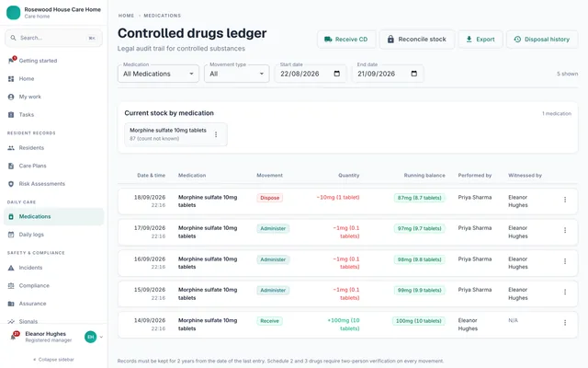Click the Home dashboard icon
Viewport: 588px width, 368px height.
(x=11, y=79)
